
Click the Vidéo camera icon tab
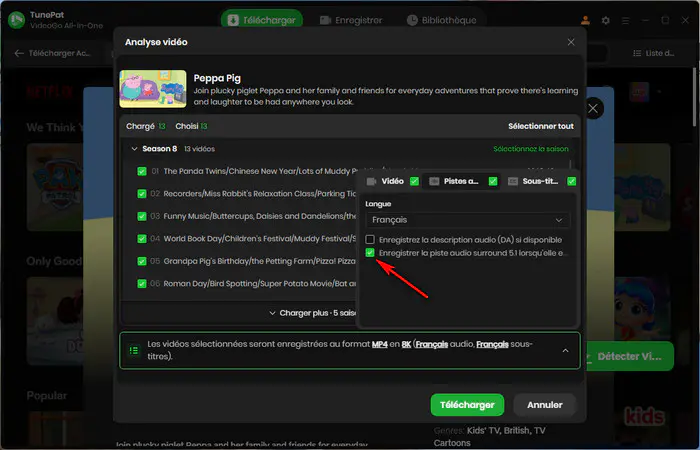[371, 181]
